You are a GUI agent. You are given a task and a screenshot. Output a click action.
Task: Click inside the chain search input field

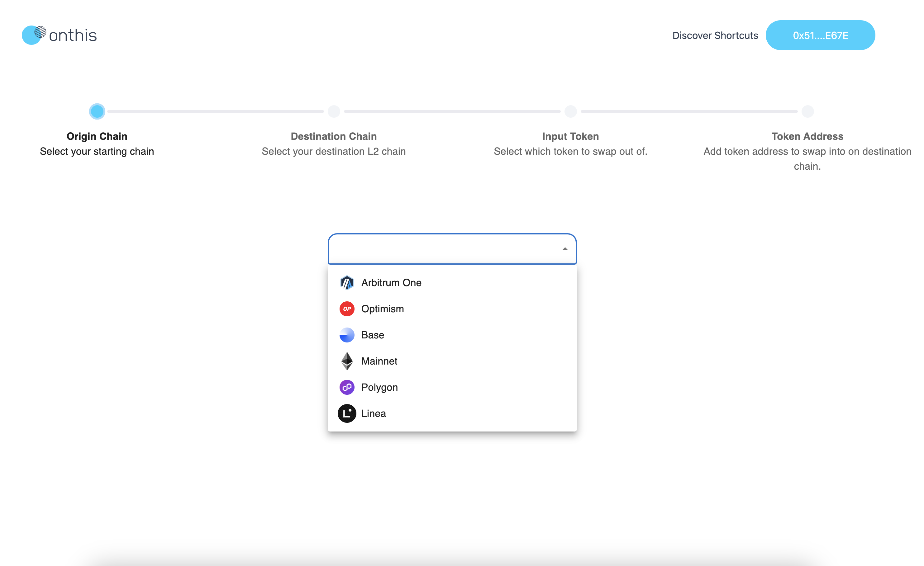point(442,249)
